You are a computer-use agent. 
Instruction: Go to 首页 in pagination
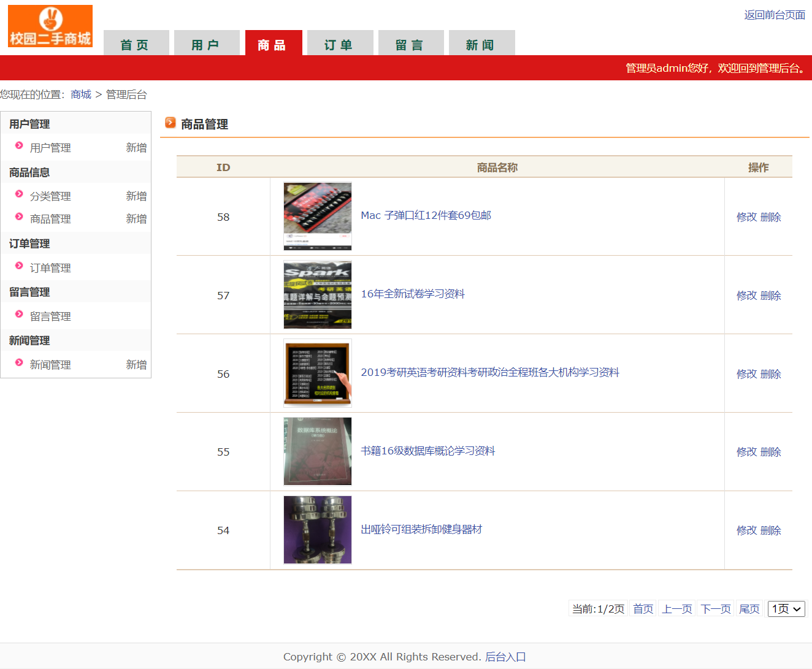(x=643, y=609)
